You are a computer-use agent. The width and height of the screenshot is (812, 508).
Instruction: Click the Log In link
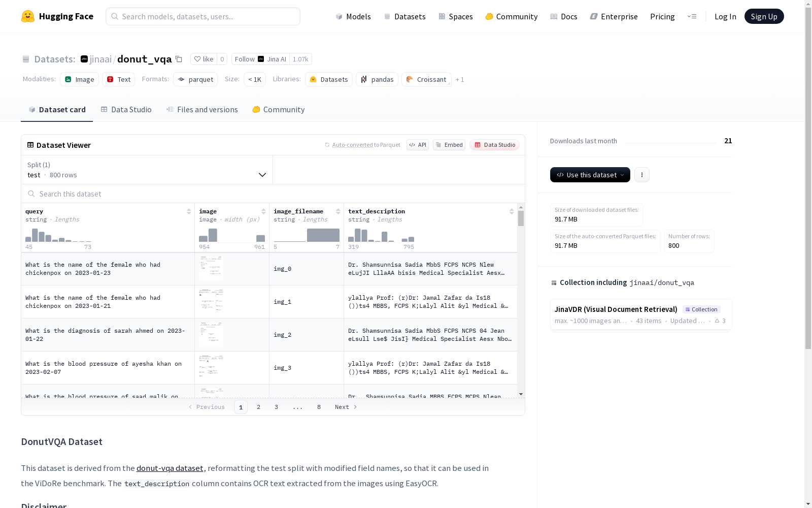click(x=725, y=16)
